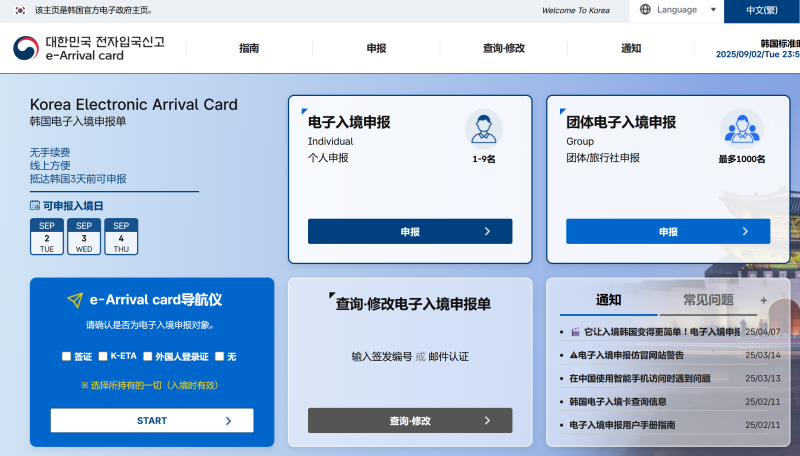Select the SEP 4 THU date tile
This screenshot has height=456, width=800.
pos(121,237)
